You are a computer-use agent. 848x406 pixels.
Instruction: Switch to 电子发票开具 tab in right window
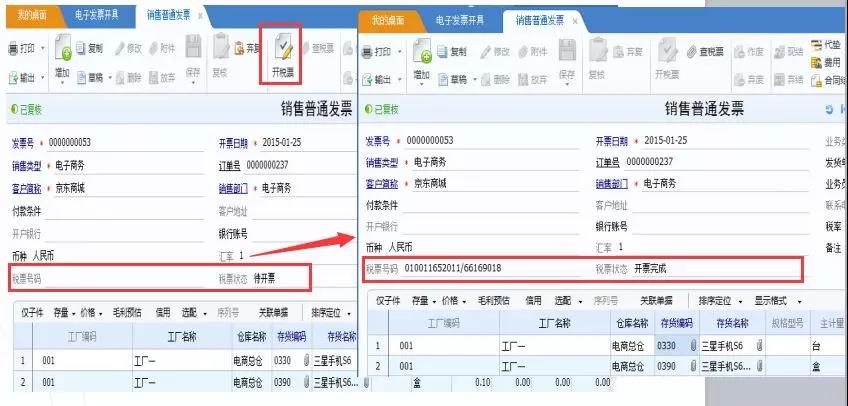[x=460, y=21]
